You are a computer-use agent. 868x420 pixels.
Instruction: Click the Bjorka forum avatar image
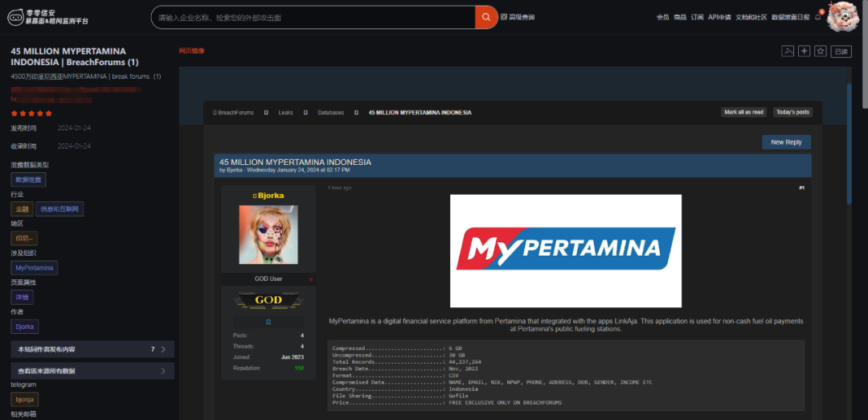click(268, 235)
